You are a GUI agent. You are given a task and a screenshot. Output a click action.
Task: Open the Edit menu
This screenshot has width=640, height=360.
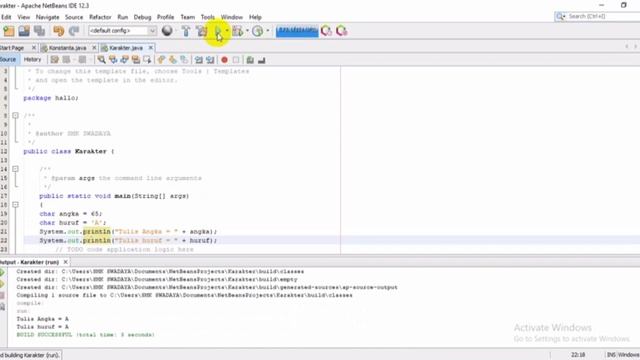pos(6,17)
